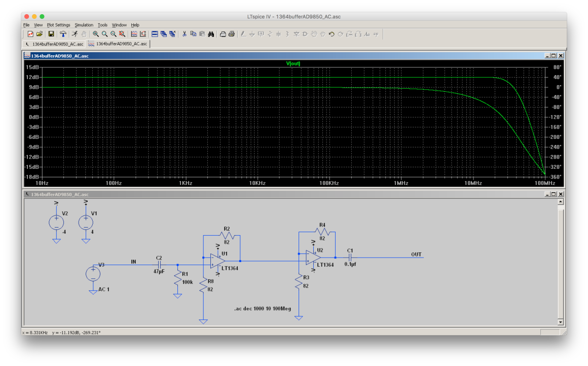Click voltage source V3 AC 1
The height and width of the screenshot is (366, 588).
pos(93,274)
